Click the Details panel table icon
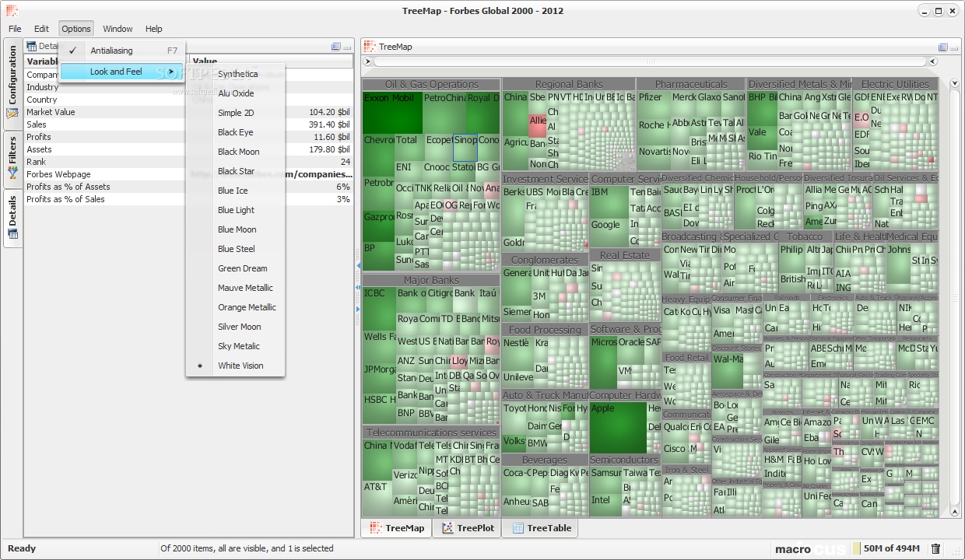The image size is (965, 560). pyautogui.click(x=32, y=47)
